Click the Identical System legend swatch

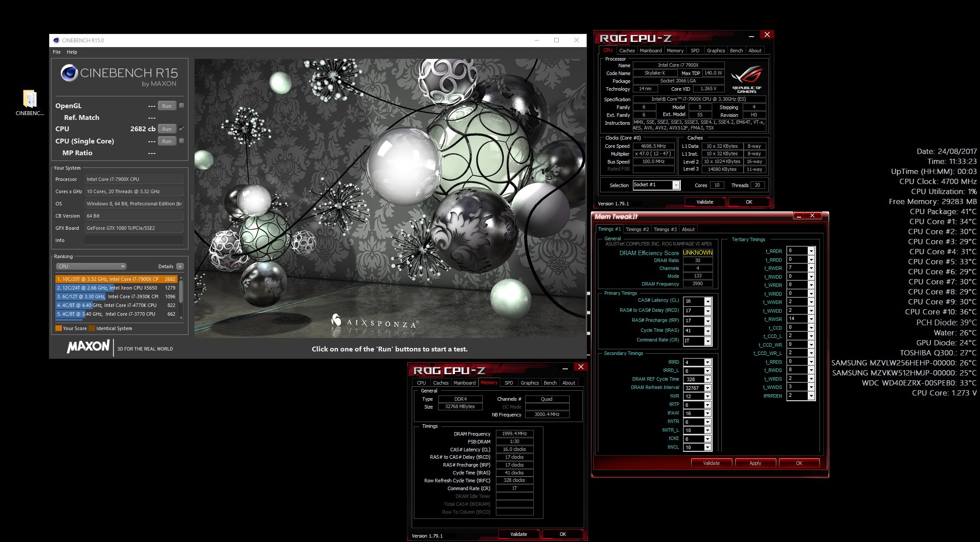tap(92, 328)
